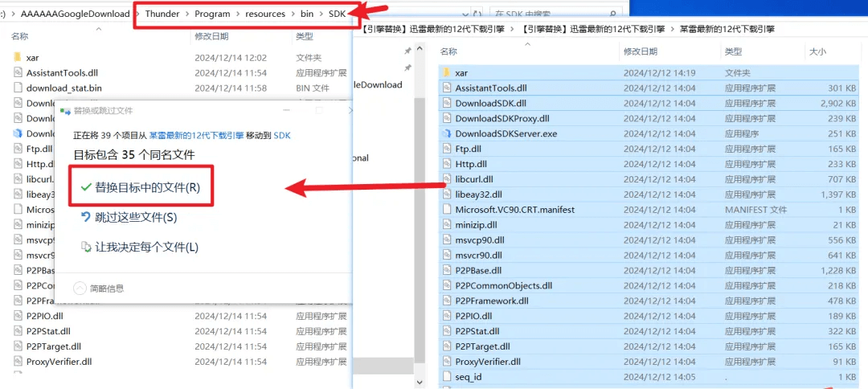Select msvcr90.dll name in right window
Image resolution: width=868 pixels, height=389 pixels.
[479, 256]
